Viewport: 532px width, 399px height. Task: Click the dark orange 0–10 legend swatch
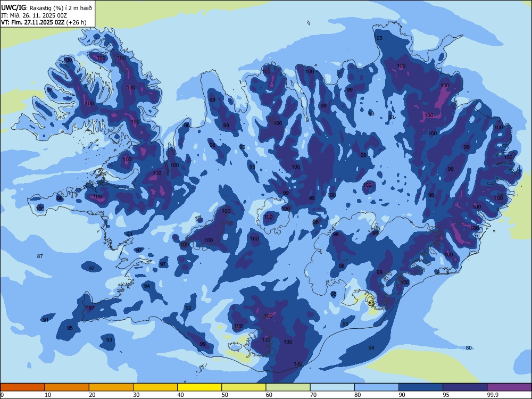pyautogui.click(x=22, y=387)
